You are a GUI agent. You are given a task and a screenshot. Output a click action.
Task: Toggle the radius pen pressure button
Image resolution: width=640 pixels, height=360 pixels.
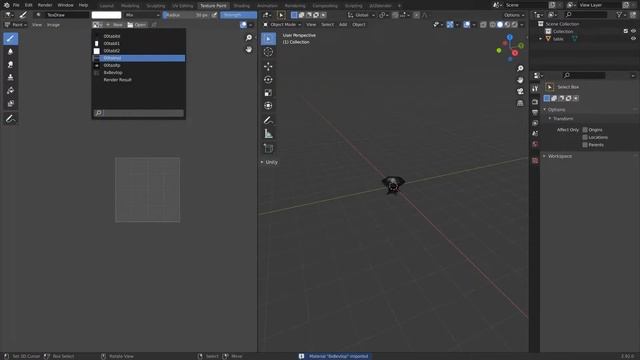point(214,15)
